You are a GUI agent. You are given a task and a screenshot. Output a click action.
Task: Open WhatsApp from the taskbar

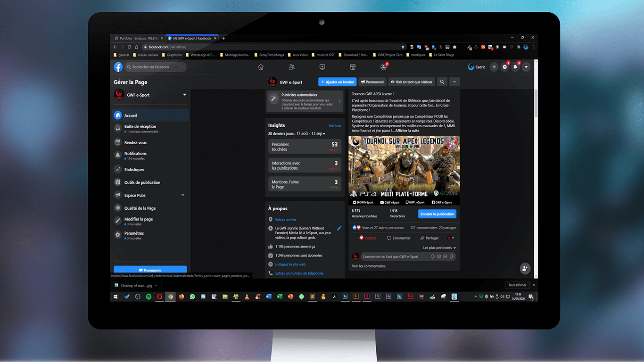click(x=192, y=296)
